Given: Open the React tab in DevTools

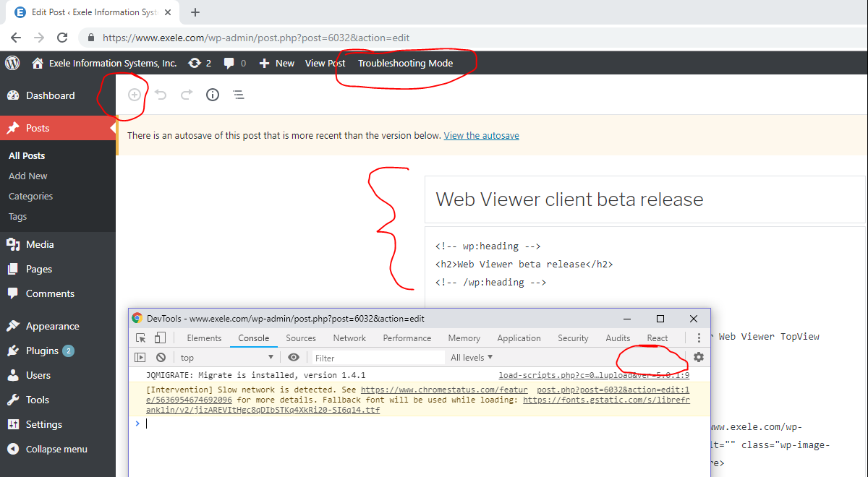Looking at the screenshot, I should pyautogui.click(x=658, y=338).
